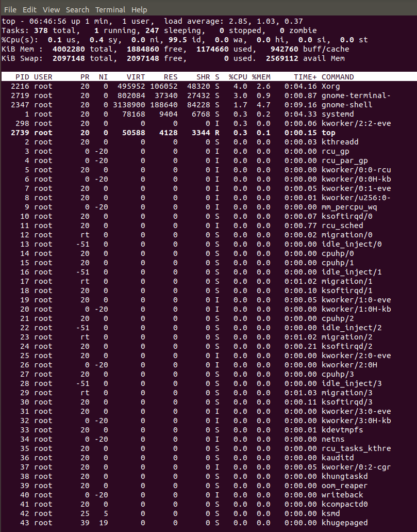Select the Xorg process name
Screen dimensions: 417x532
pyautogui.click(x=331, y=86)
